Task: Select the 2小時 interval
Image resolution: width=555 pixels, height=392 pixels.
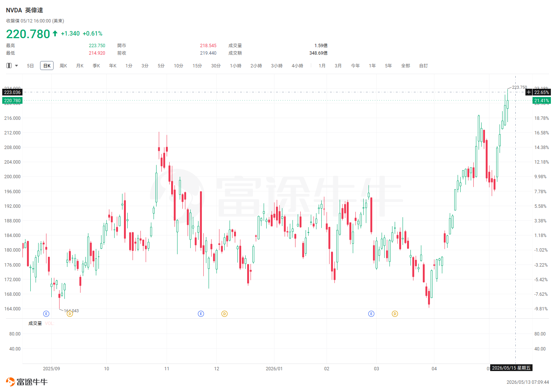Action: (x=256, y=66)
